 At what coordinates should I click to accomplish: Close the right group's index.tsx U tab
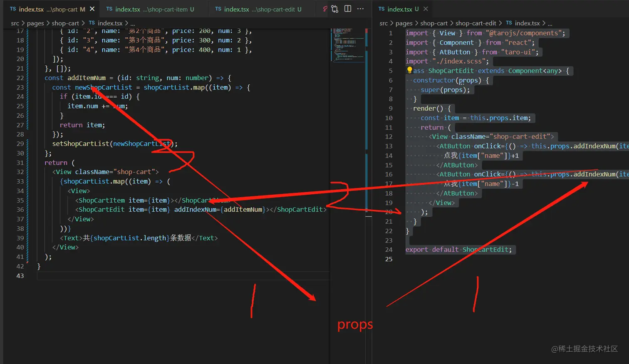426,9
